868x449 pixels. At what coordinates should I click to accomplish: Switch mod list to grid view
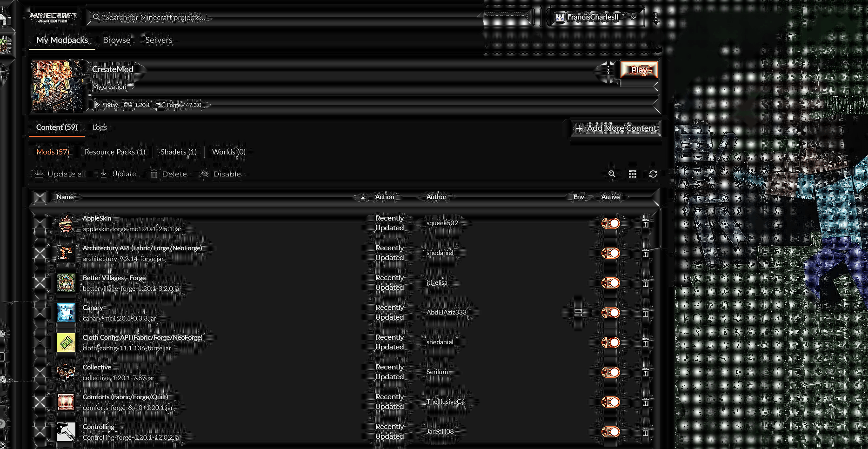tap(633, 174)
